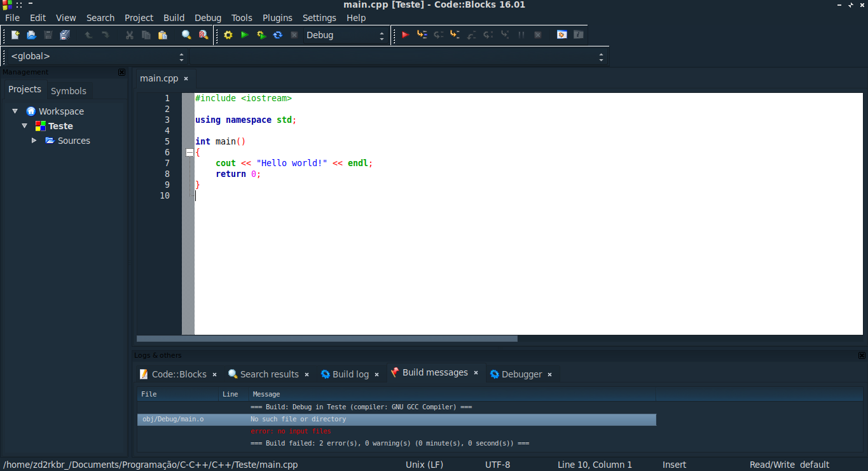The height and width of the screenshot is (471, 868).
Task: Close the Build messages tab
Action: point(476,373)
